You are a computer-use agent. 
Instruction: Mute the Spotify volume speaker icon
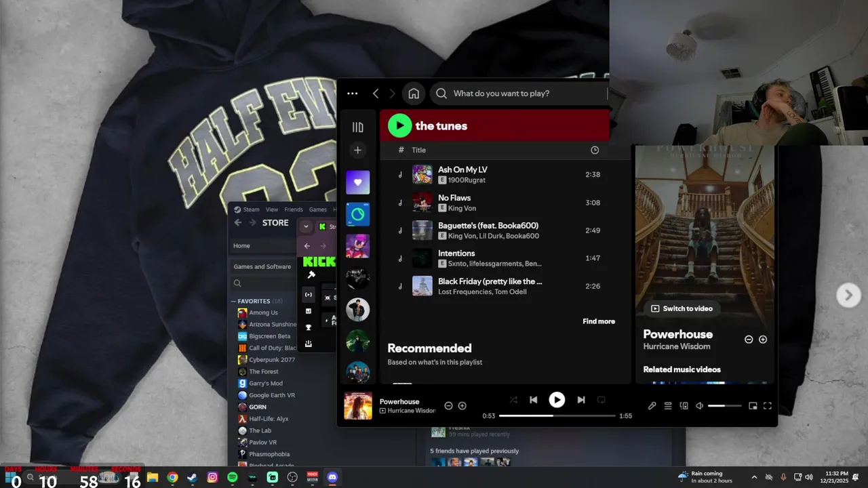(x=700, y=406)
